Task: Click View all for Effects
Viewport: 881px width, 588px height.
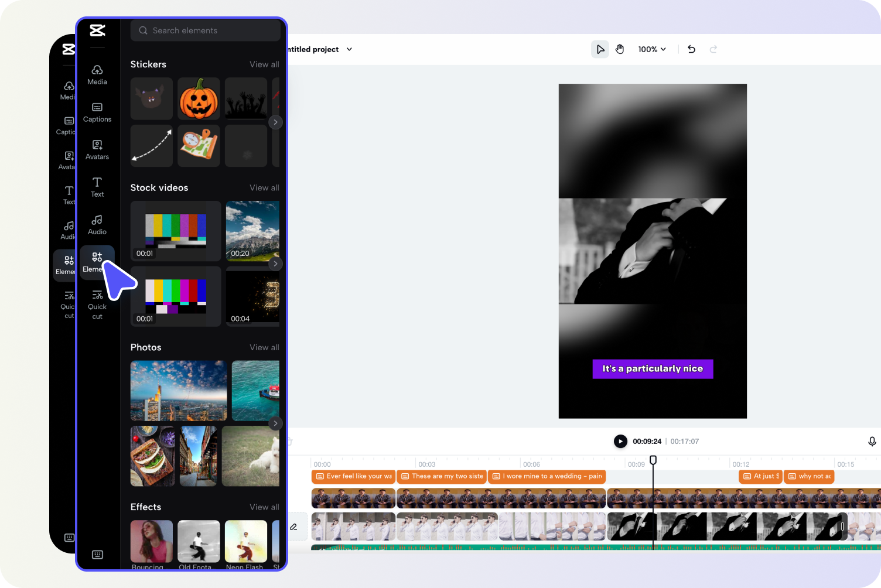Action: 264,507
